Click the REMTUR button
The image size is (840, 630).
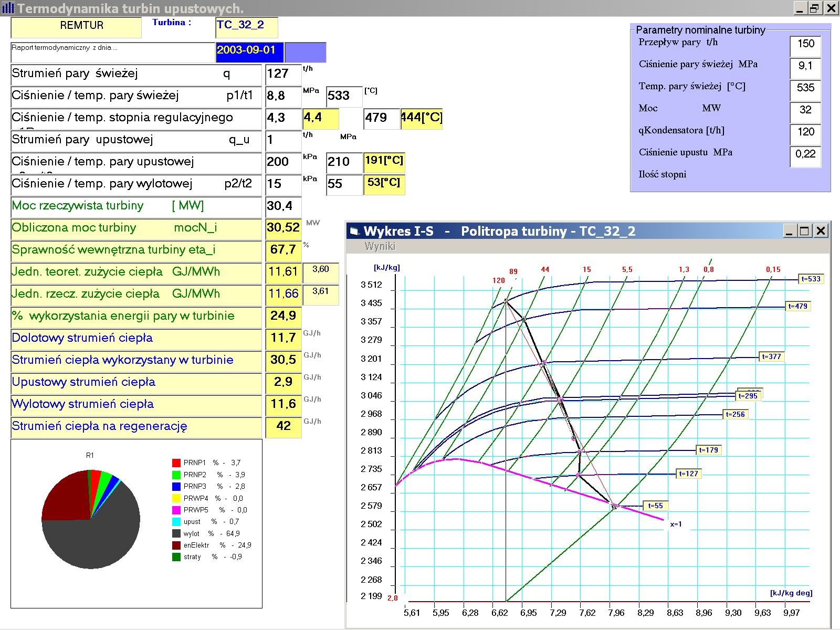[x=77, y=26]
